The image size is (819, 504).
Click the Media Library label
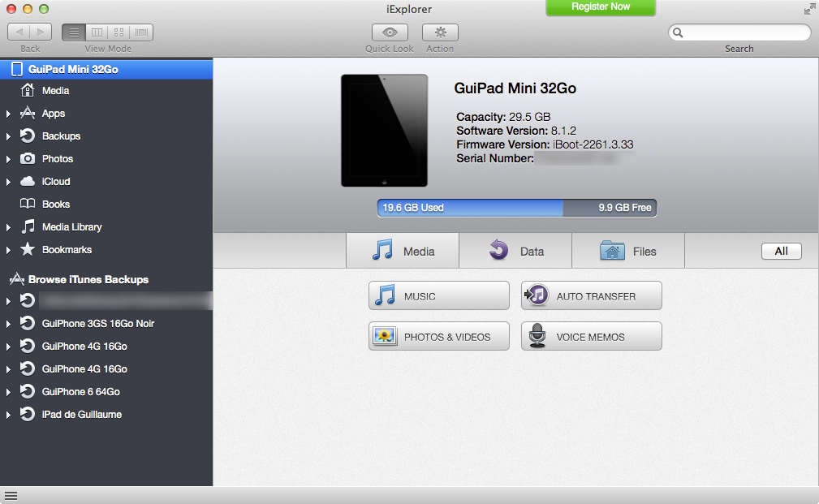[72, 227]
